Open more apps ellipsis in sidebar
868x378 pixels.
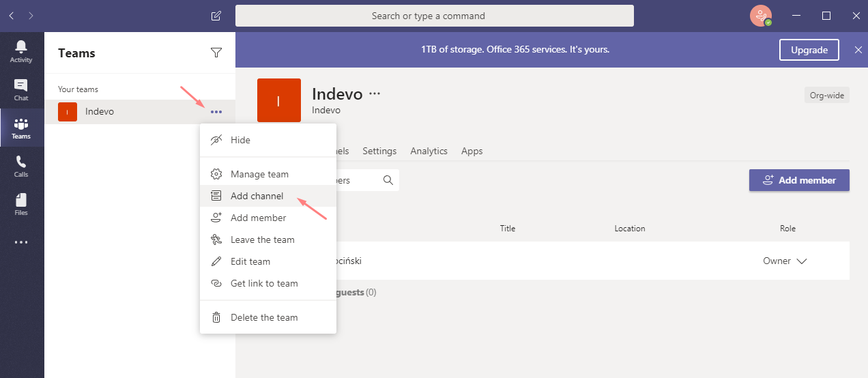coord(21,242)
